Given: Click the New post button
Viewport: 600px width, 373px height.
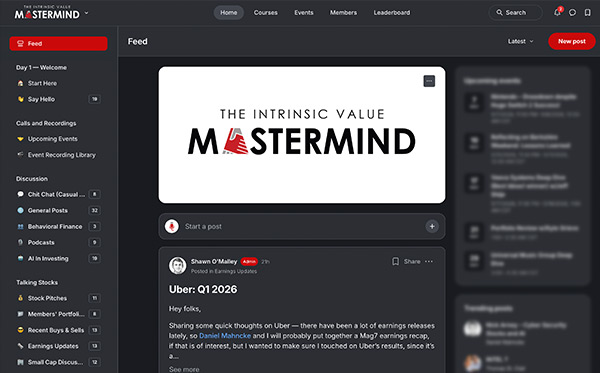Looking at the screenshot, I should click(572, 41).
